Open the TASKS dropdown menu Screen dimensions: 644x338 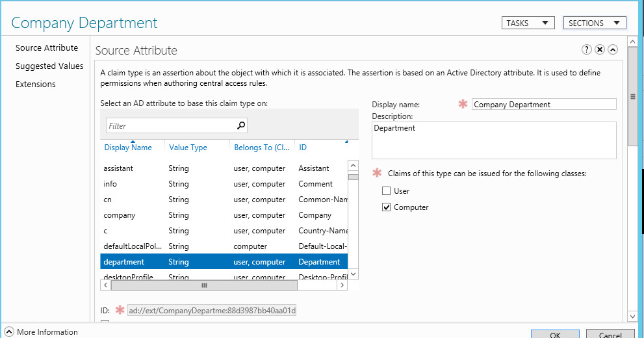click(x=528, y=23)
